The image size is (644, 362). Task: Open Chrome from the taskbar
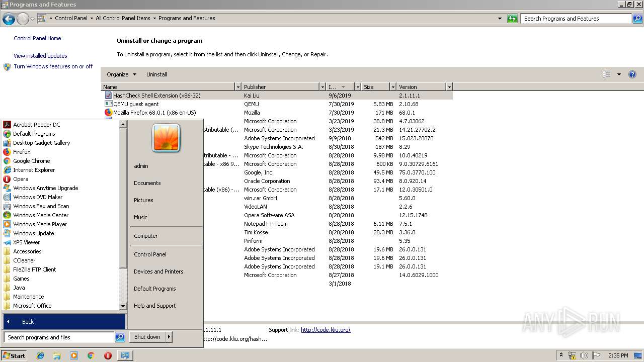[x=91, y=355]
